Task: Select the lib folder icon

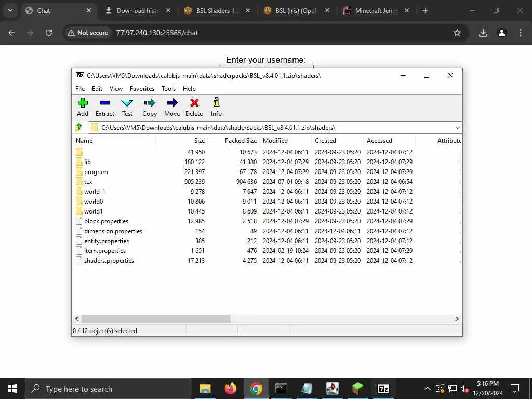Action: [x=79, y=162]
